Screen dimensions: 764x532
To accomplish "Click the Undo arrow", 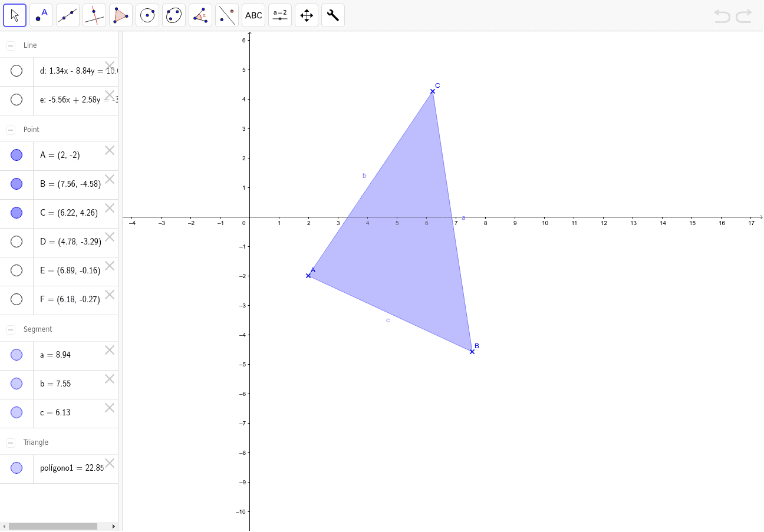I will (722, 16).
